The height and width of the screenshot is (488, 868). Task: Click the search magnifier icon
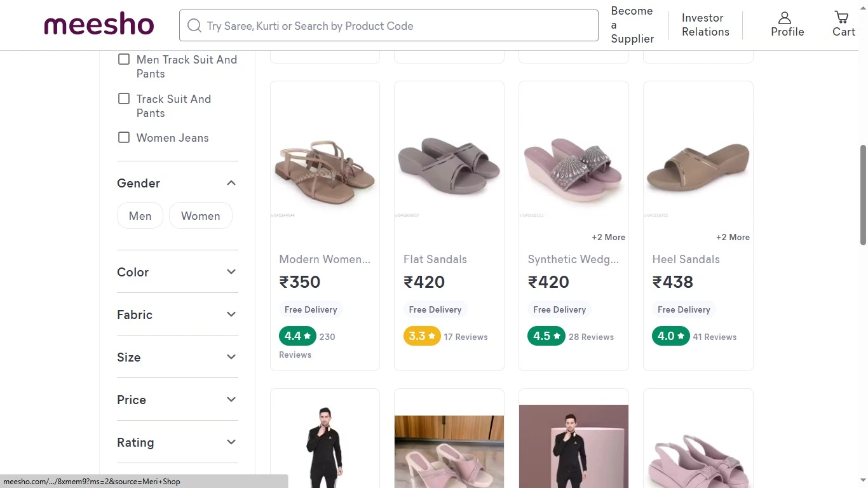(194, 26)
